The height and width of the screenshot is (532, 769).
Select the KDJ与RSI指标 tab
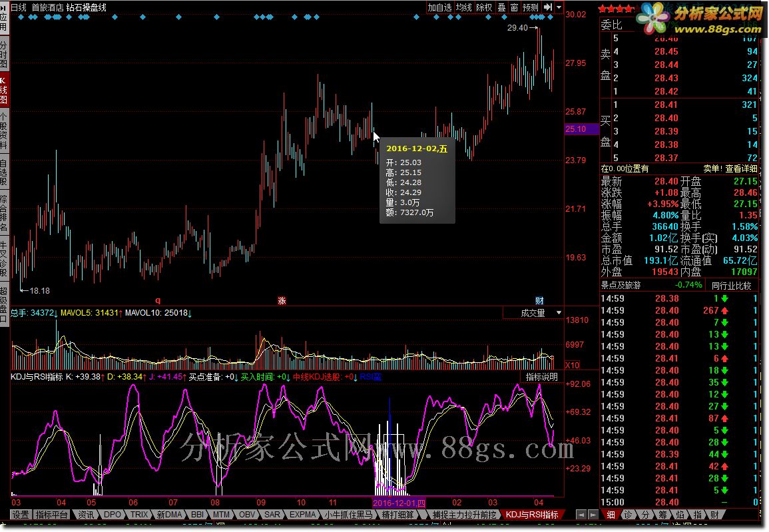point(531,515)
